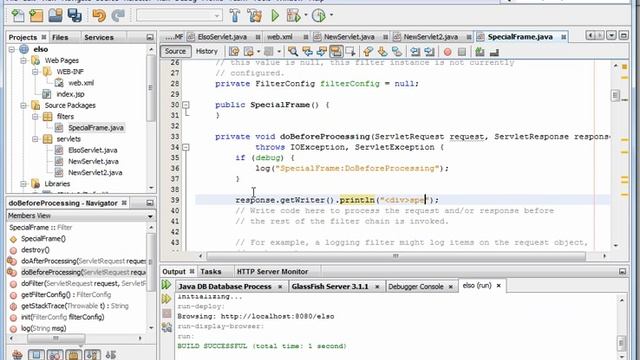Image resolution: width=640 pixels, height=360 pixels.
Task: Stop the running process in Output panel
Action: [x=167, y=313]
